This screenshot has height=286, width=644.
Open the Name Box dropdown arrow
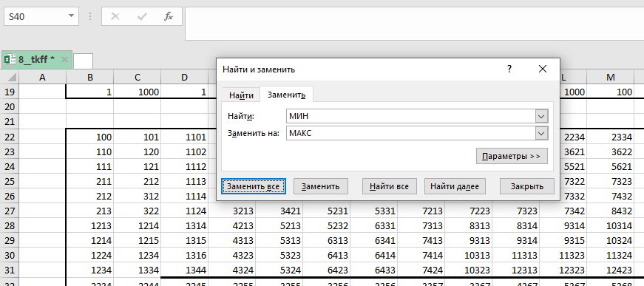(x=71, y=16)
